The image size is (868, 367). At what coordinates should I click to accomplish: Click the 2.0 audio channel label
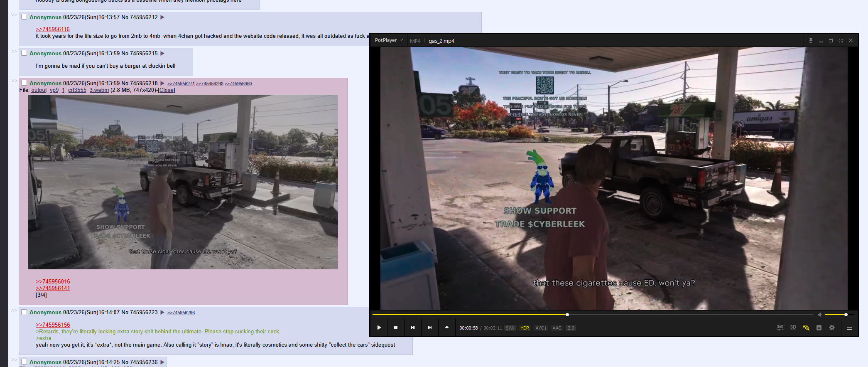571,328
